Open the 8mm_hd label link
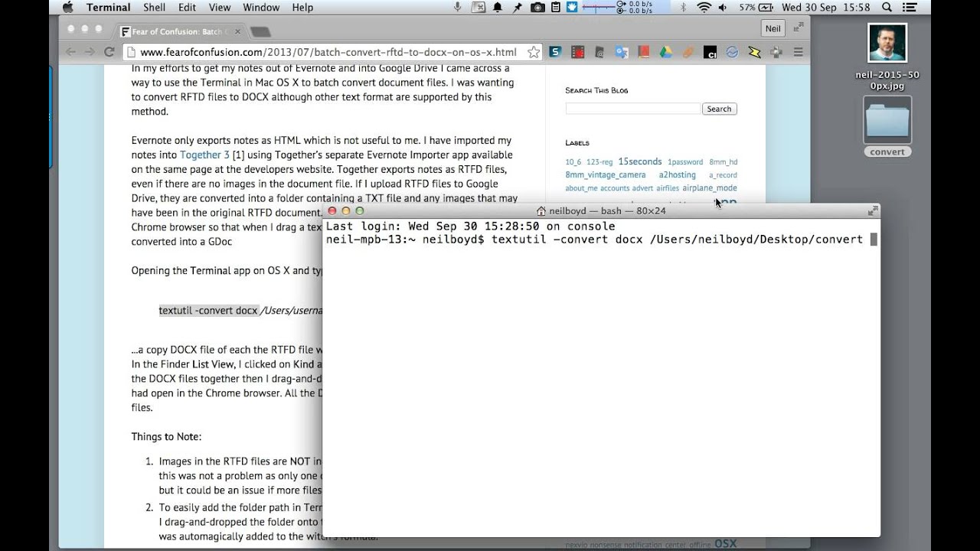This screenshot has height=551, width=980. click(723, 161)
